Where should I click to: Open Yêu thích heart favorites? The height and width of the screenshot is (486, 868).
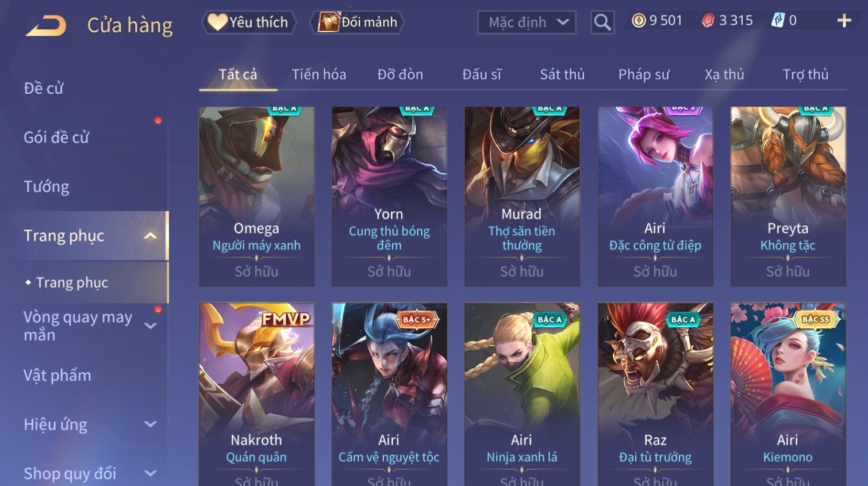pos(249,22)
